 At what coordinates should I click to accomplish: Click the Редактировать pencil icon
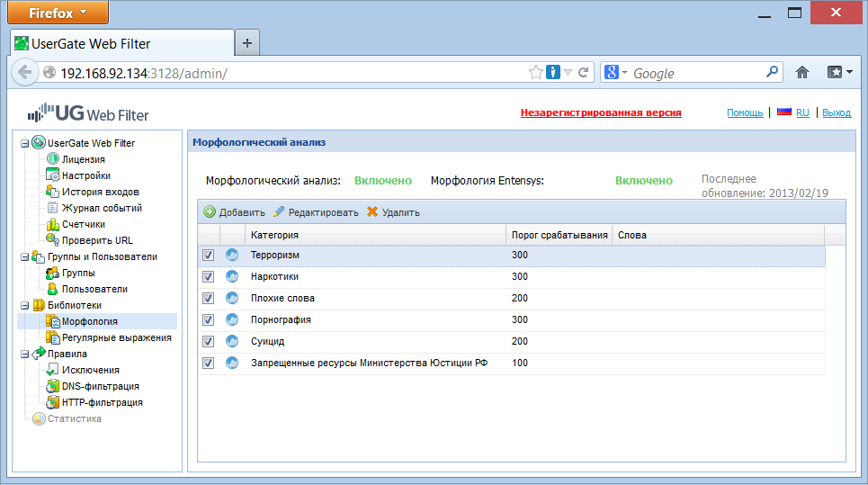tap(279, 212)
